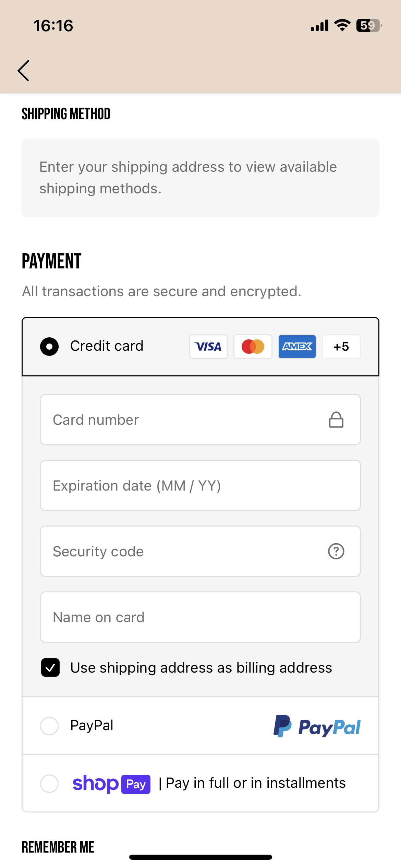The height and width of the screenshot is (868, 401).
Task: Focus the Name on card field
Action: pyautogui.click(x=200, y=617)
